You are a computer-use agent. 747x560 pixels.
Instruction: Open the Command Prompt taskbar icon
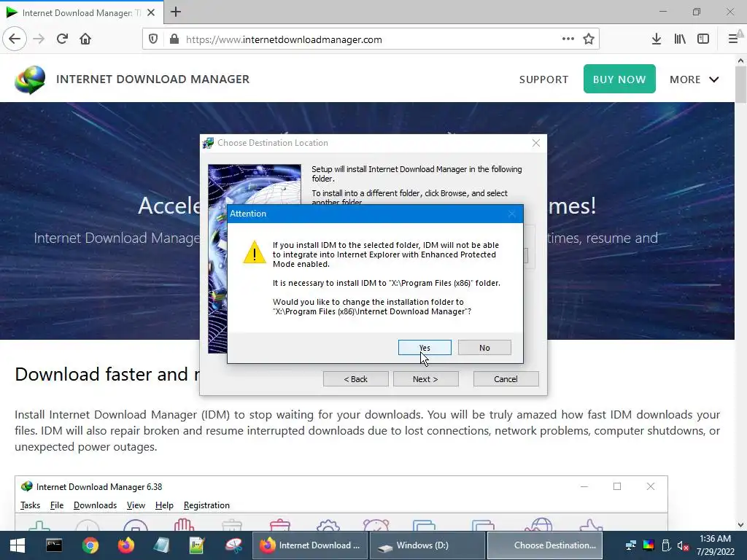(54, 545)
